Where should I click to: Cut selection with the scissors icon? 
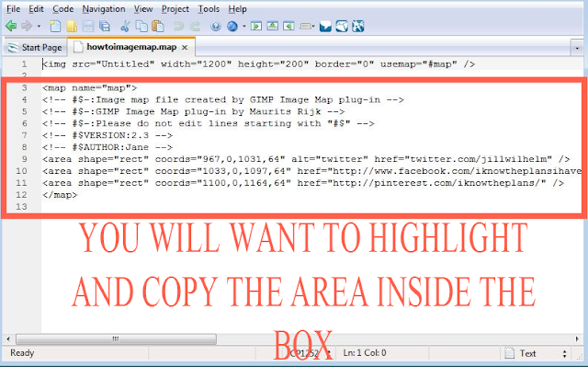[x=125, y=27]
